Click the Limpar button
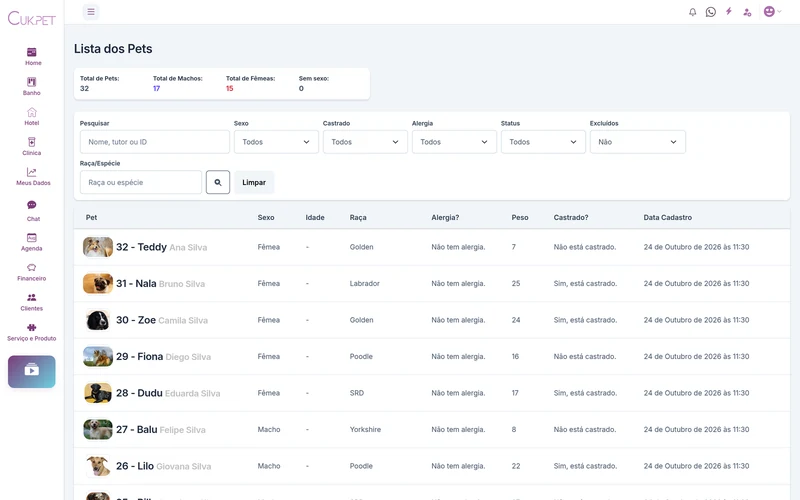This screenshot has width=800, height=500. point(254,182)
